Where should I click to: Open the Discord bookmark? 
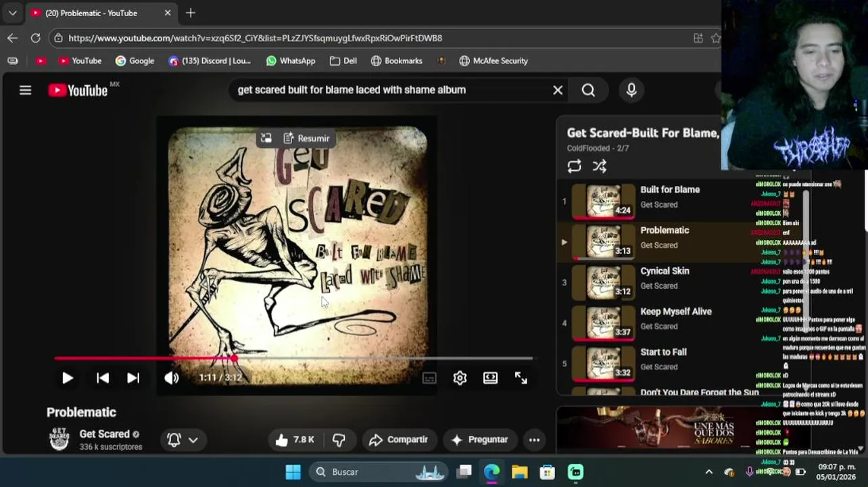point(210,61)
